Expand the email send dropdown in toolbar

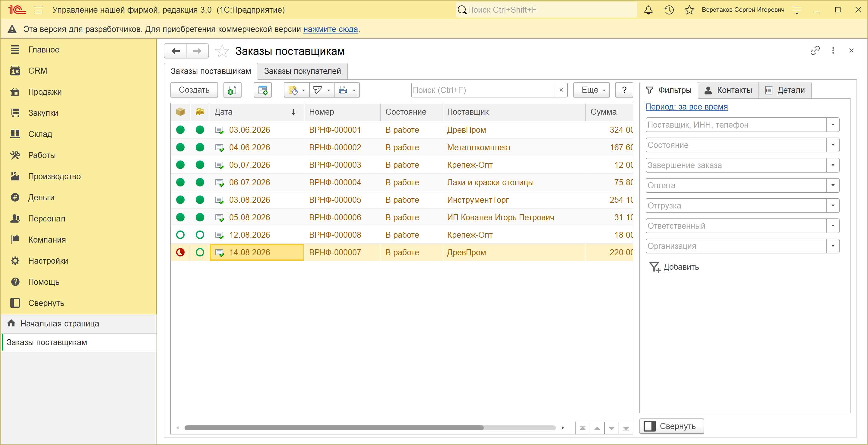click(322, 90)
